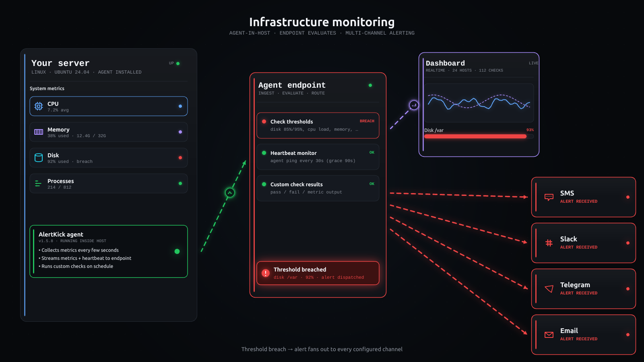Screen dimensions: 644x362
Task: Click the green UP indicator dot
Action: click(x=178, y=64)
